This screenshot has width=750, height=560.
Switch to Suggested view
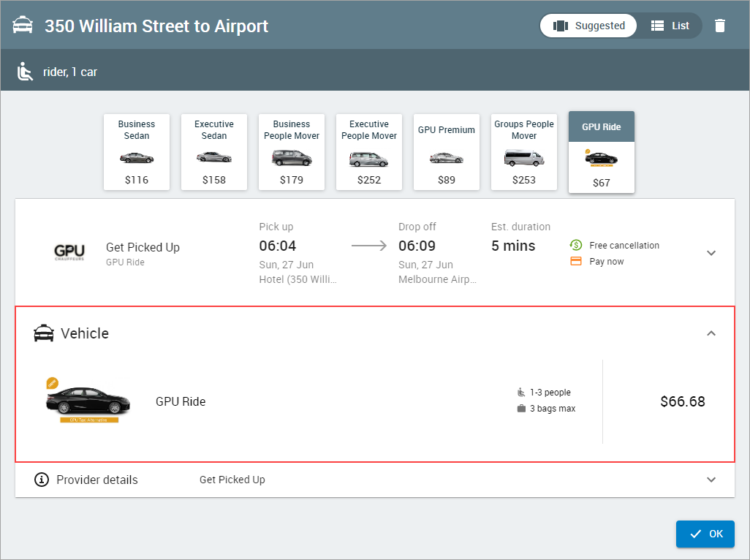coord(588,26)
